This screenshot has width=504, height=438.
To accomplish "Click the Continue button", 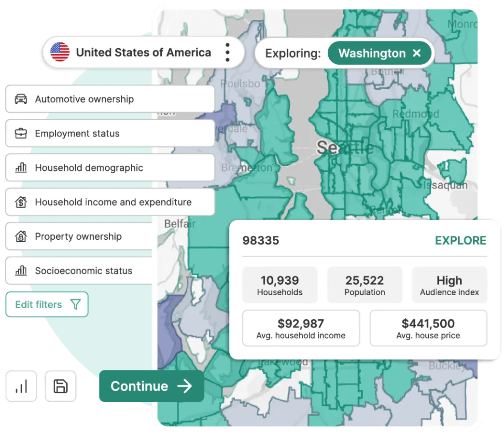I will click(x=152, y=386).
